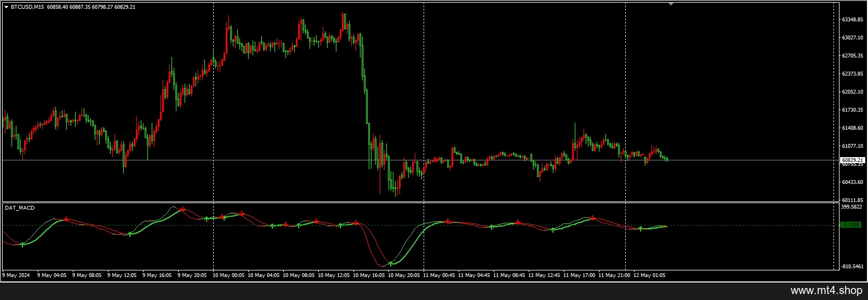This screenshot has width=868, height=300.
Task: Click the BTCUSD,M15 symbol label
Action: point(28,7)
